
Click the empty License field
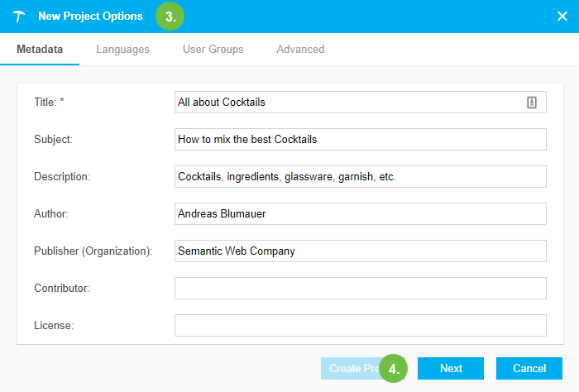[360, 326]
